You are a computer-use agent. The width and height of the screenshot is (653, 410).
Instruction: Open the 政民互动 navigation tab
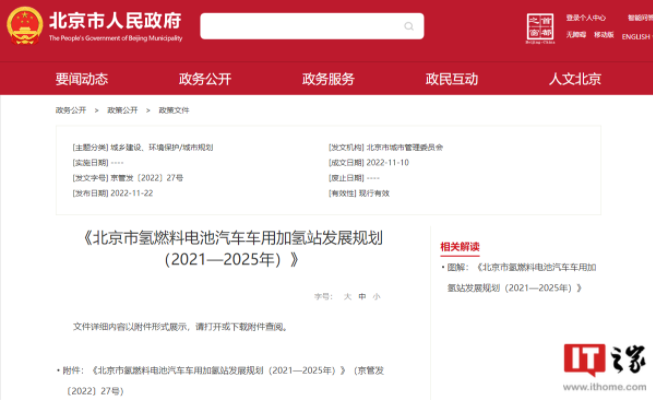point(451,80)
